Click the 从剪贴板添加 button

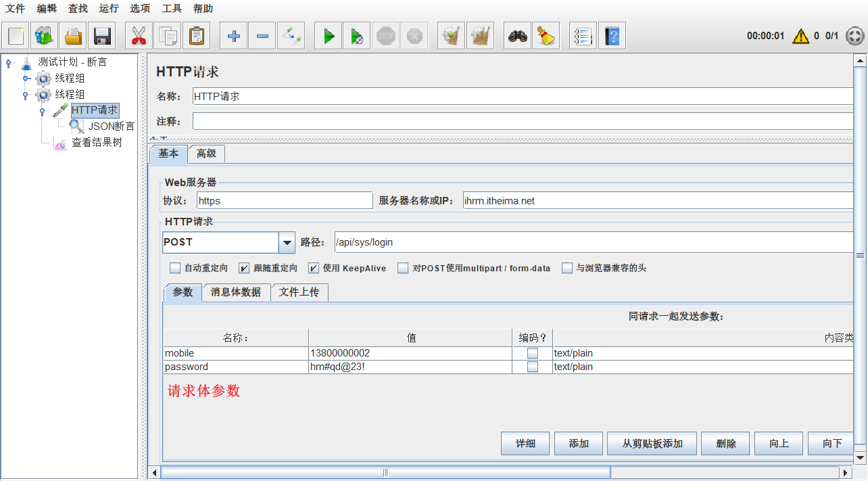652,444
